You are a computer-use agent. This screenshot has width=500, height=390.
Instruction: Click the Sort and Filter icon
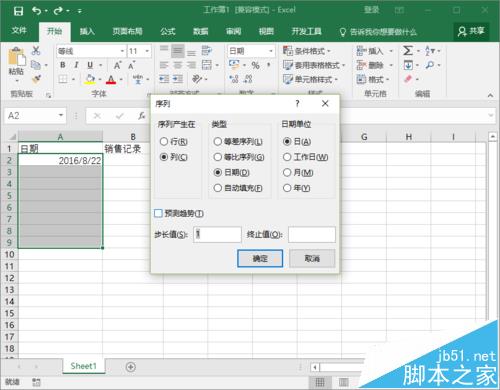(x=430, y=51)
